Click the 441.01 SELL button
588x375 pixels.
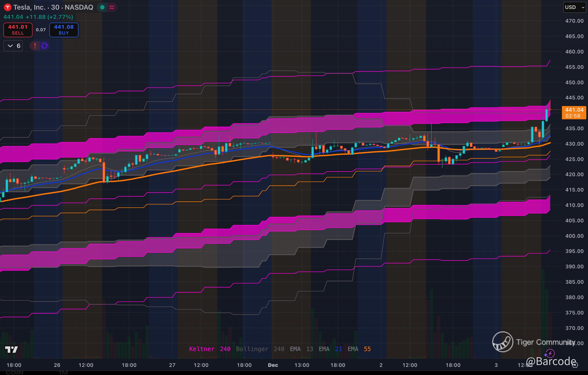[x=18, y=30]
